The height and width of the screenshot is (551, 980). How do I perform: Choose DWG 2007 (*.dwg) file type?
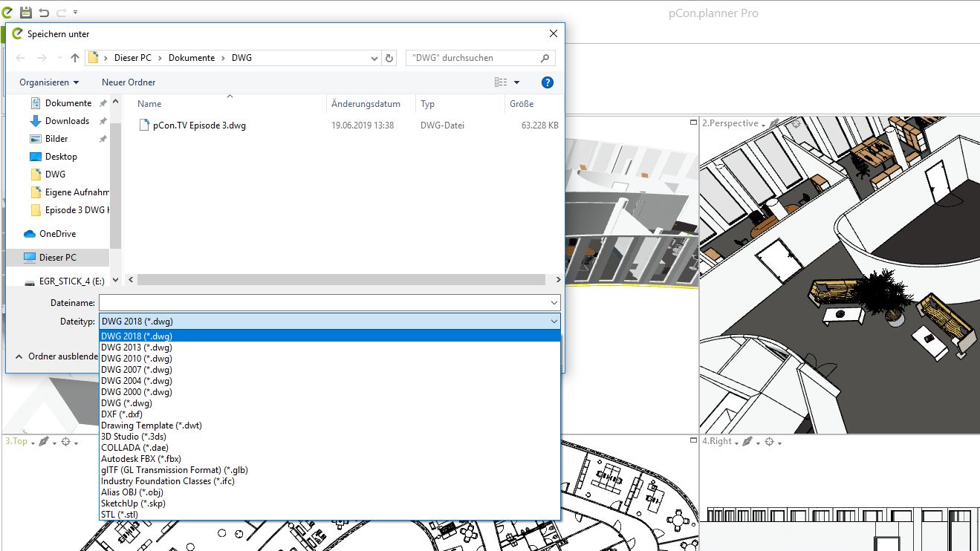point(330,370)
